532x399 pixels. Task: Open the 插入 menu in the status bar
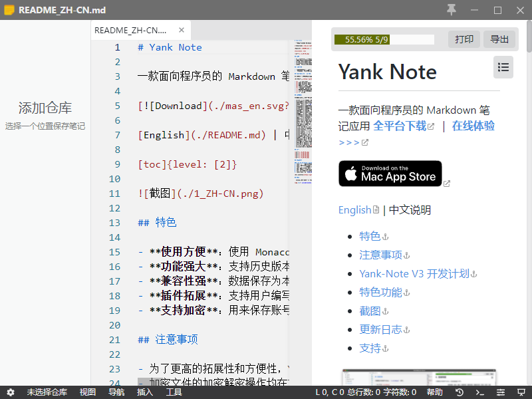145,392
